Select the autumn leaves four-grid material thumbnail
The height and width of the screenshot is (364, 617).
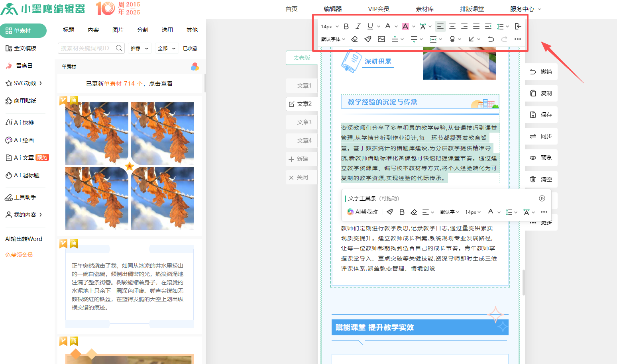[x=130, y=166]
